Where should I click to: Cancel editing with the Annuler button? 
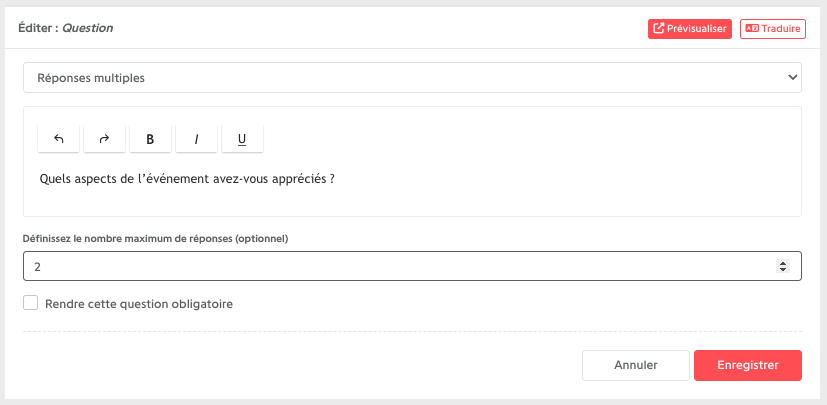point(636,365)
